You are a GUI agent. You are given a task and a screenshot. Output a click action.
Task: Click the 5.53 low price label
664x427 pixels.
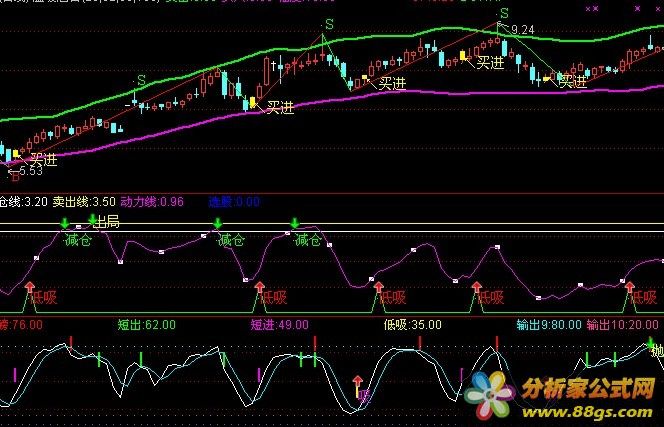(31, 171)
